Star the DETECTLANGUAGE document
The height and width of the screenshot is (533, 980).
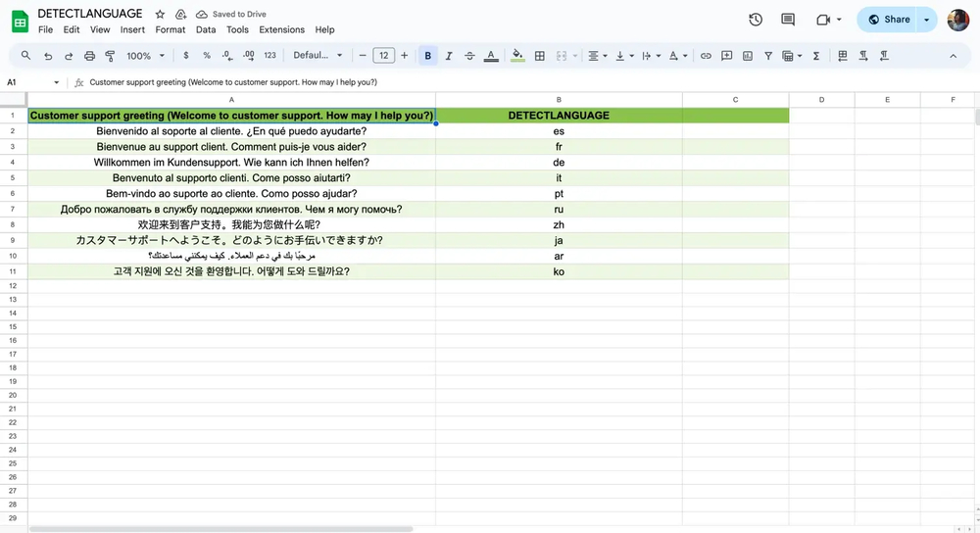pyautogui.click(x=160, y=15)
